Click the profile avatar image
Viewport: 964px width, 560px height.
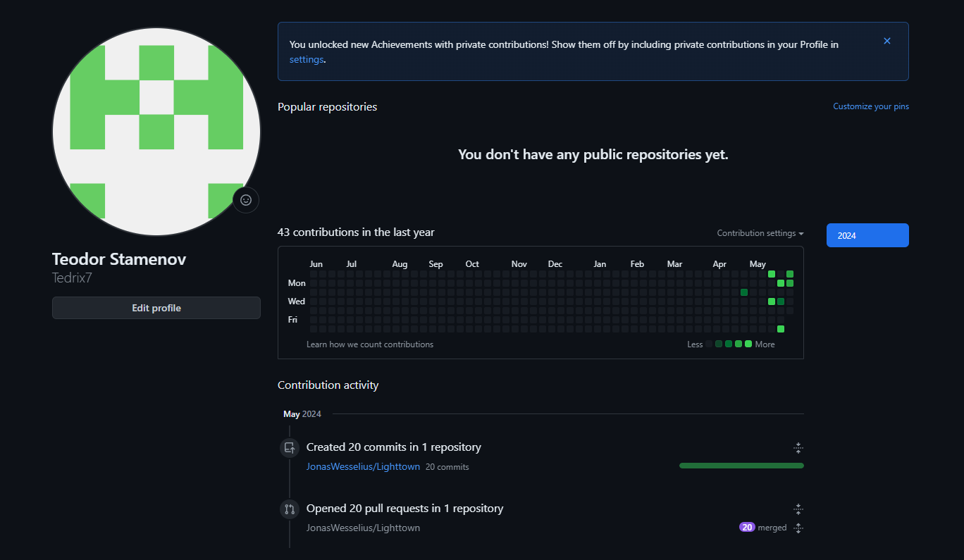point(156,132)
